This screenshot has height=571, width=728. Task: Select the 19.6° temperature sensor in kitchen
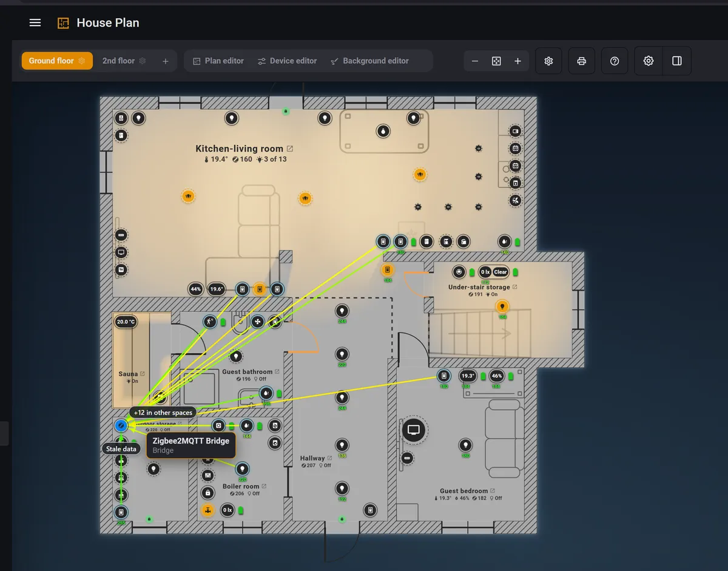pyautogui.click(x=217, y=289)
